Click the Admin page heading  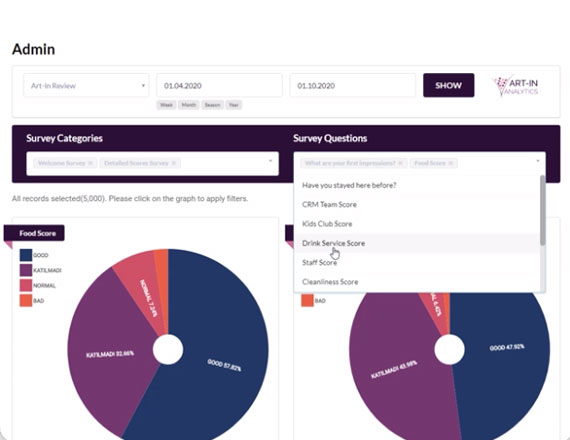pyautogui.click(x=33, y=49)
